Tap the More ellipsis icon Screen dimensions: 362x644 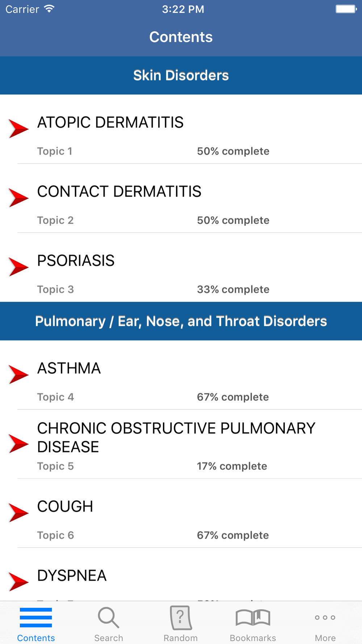point(325,618)
